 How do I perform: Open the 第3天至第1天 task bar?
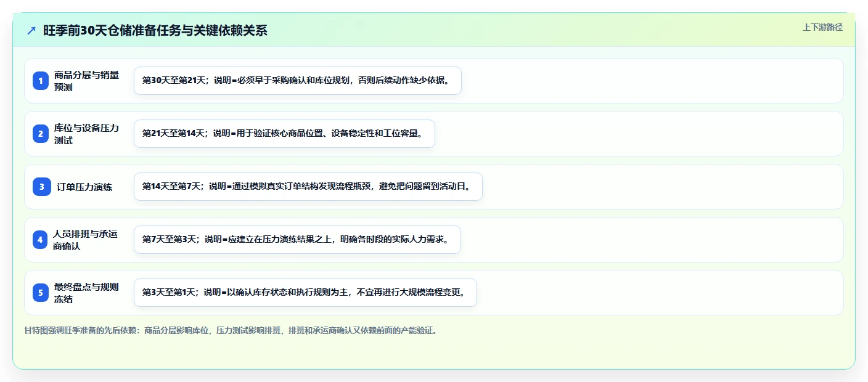[x=305, y=293]
